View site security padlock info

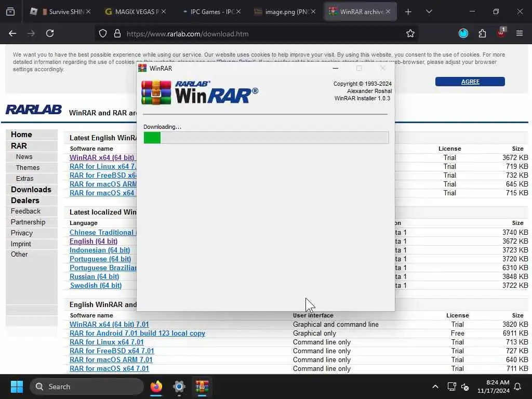click(117, 34)
